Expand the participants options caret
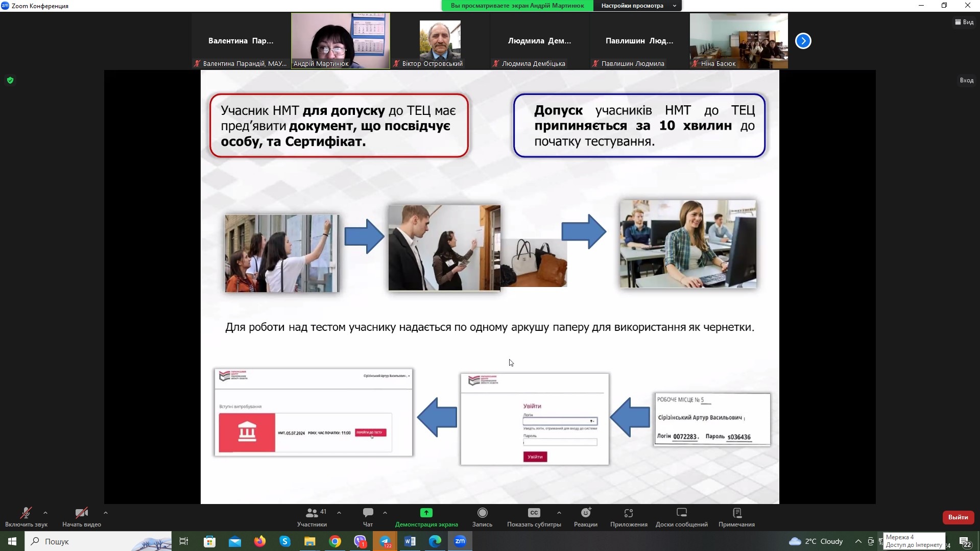Image resolution: width=980 pixels, height=551 pixels. click(x=339, y=513)
